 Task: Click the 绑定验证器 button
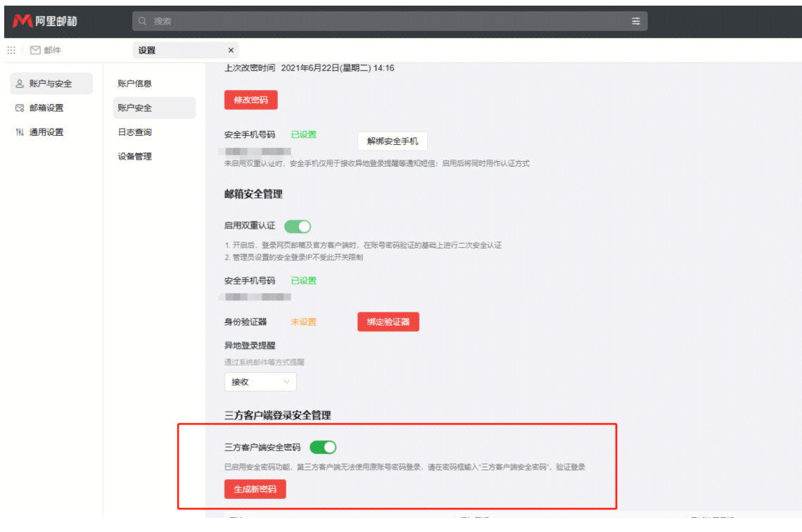click(x=388, y=322)
